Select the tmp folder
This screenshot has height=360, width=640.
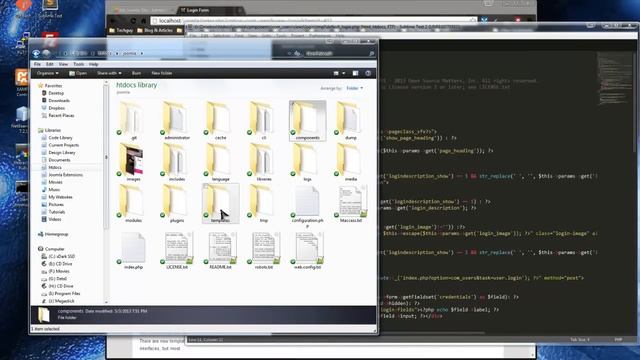click(264, 204)
